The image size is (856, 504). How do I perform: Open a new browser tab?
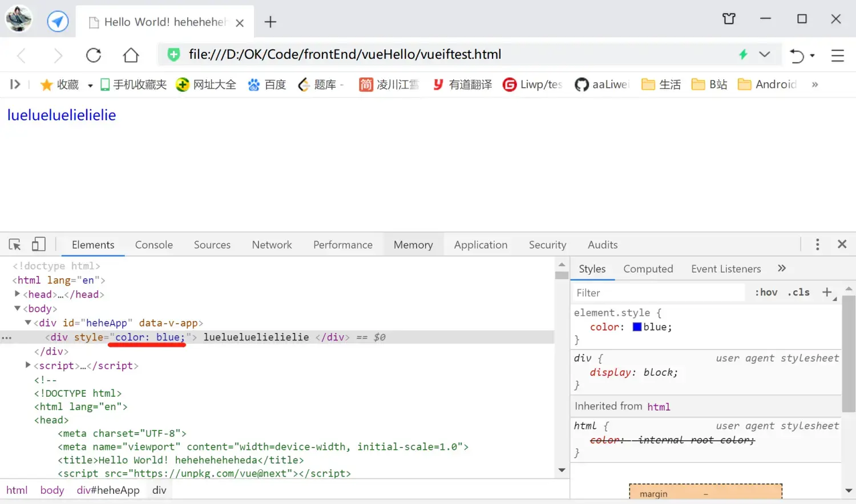point(270,22)
